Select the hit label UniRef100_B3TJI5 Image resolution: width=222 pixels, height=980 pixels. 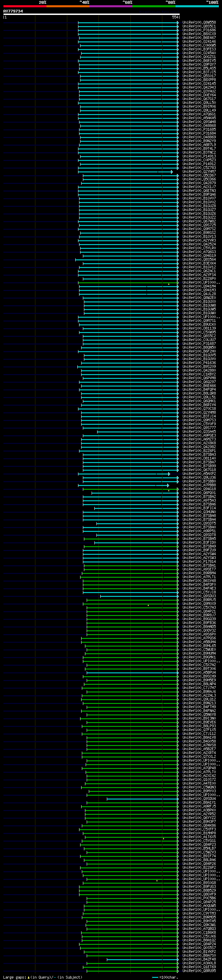(x=199, y=72)
